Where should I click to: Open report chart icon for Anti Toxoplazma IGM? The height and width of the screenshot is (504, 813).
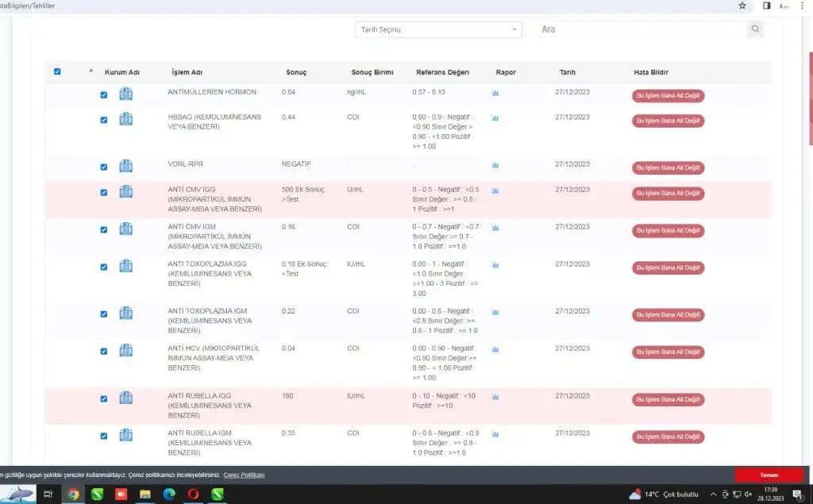[495, 312]
